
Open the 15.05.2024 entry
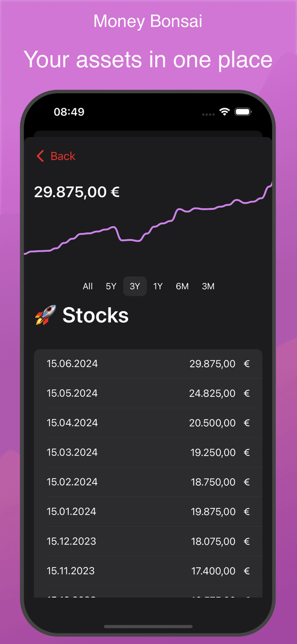point(148,394)
